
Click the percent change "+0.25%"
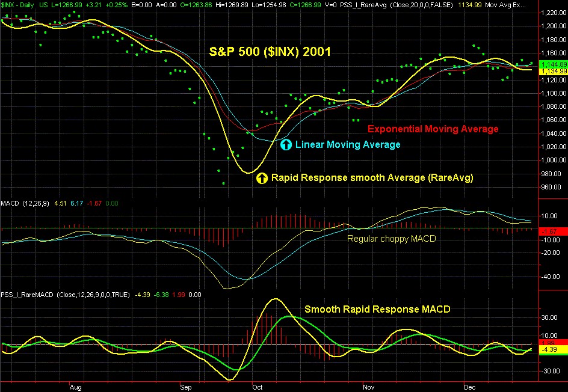[x=117, y=5]
